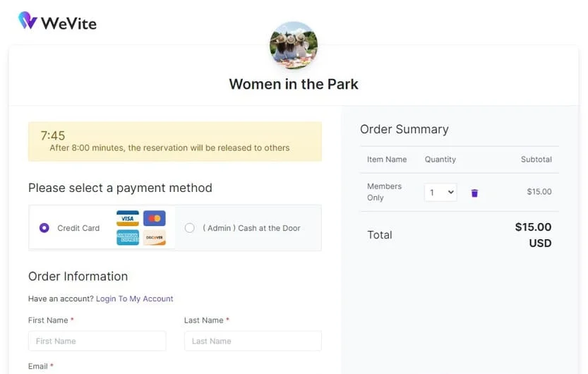Screen dimensions: 588x374
Task: Click the 7:45 countdown timer
Action: (53, 135)
